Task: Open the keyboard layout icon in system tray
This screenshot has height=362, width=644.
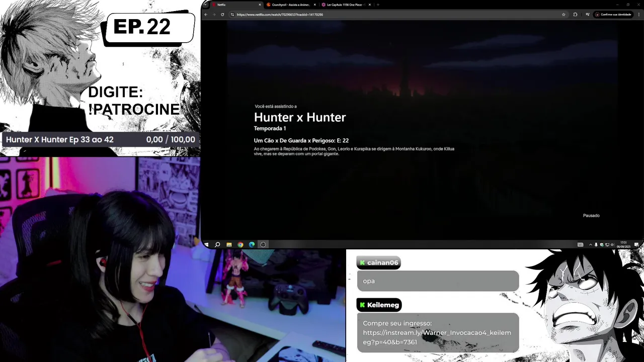Action: 580,245
